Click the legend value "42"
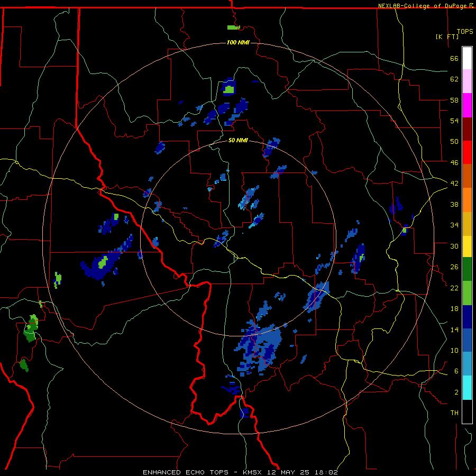This screenshot has width=476, height=476. pyautogui.click(x=454, y=184)
